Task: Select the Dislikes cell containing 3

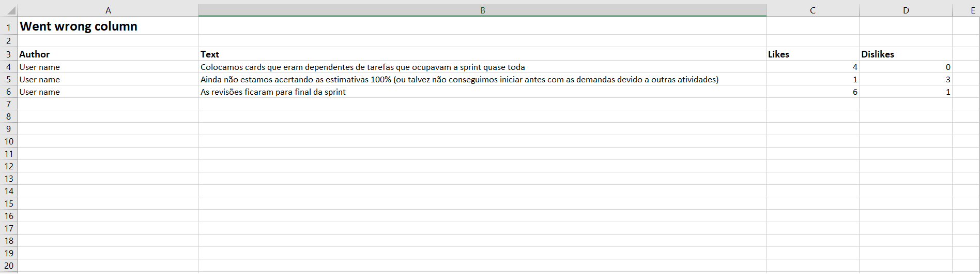Action: (906, 80)
